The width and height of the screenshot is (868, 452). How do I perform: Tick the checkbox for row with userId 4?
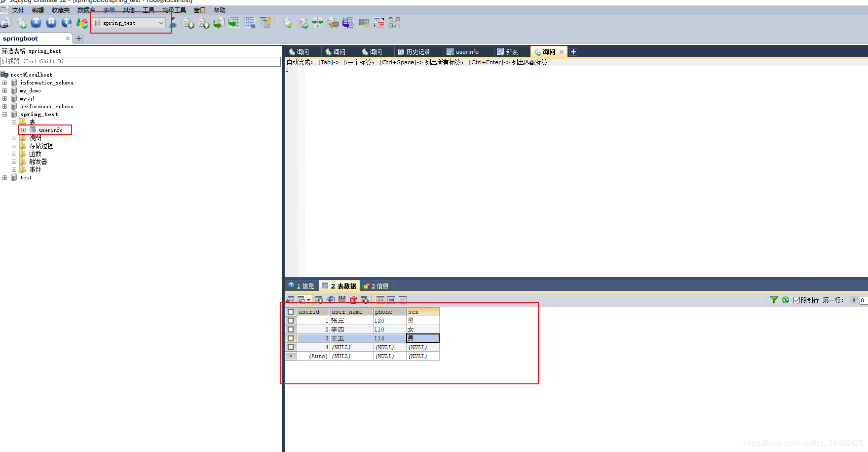(x=291, y=347)
